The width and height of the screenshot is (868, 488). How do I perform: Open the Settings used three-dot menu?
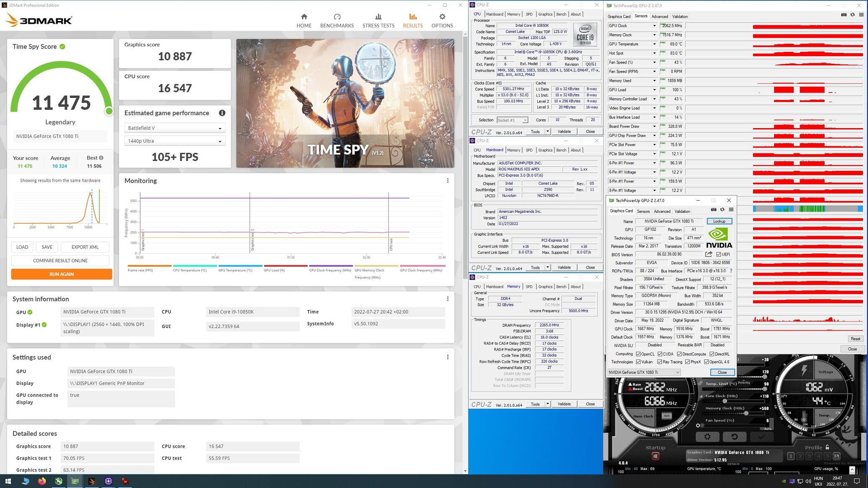[x=448, y=357]
